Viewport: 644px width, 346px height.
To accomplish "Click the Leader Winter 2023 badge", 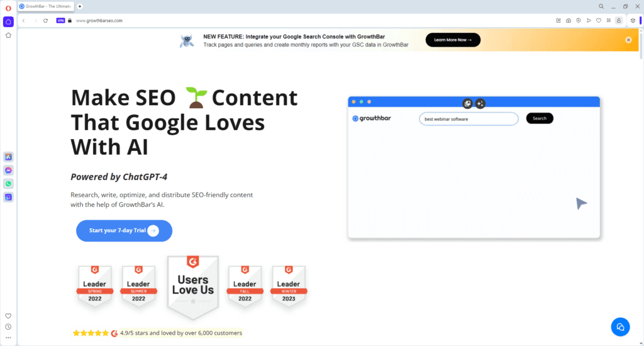I will (x=289, y=286).
